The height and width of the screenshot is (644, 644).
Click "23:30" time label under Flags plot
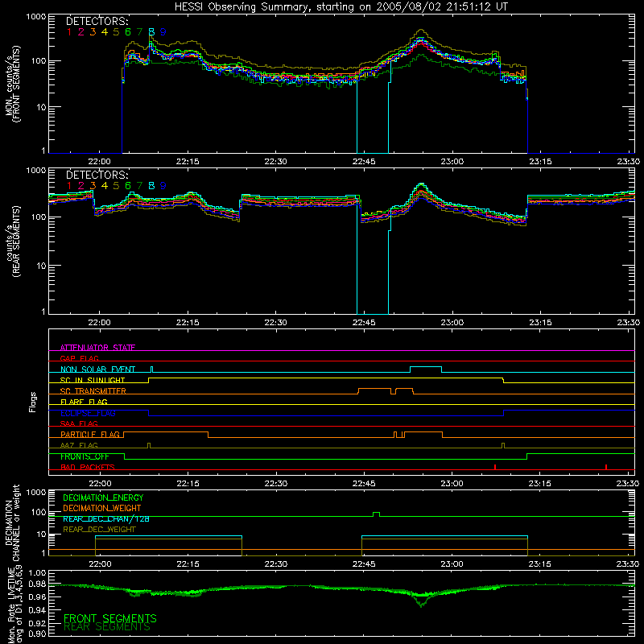coord(628,484)
